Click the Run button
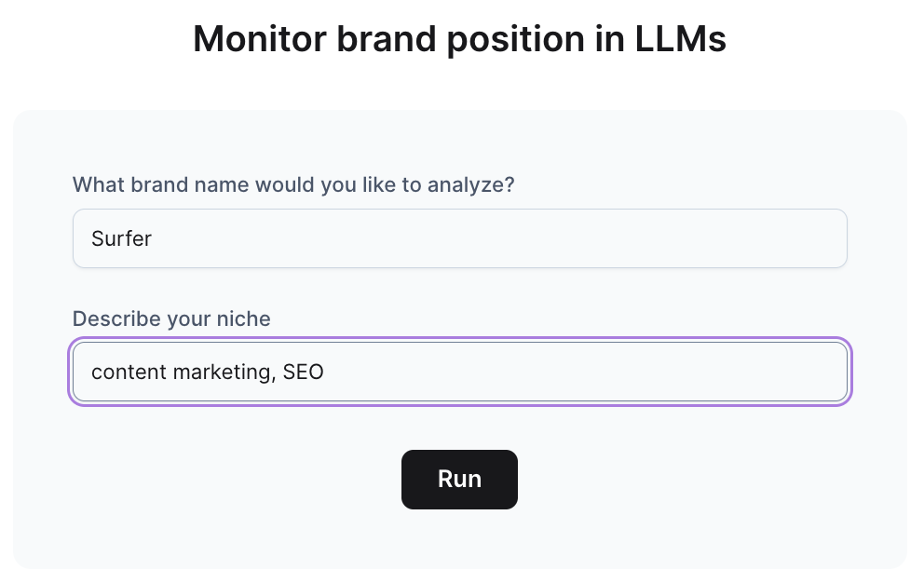Image resolution: width=924 pixels, height=583 pixels. pos(459,480)
